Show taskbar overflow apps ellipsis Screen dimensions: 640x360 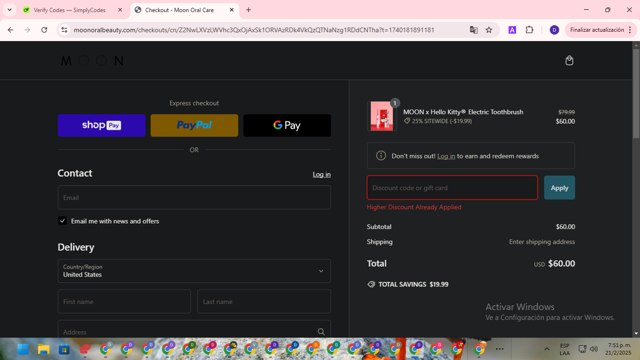[x=499, y=349]
